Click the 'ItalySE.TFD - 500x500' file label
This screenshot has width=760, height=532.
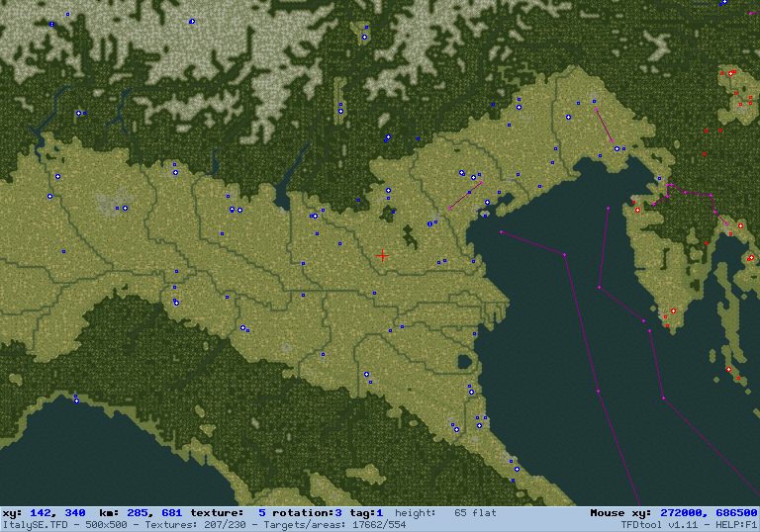tap(65, 525)
